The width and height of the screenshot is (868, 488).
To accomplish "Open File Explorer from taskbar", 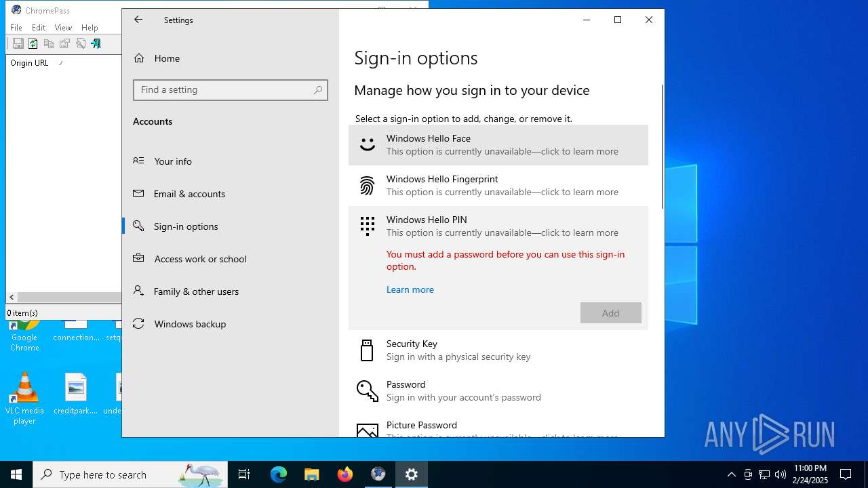I will [312, 474].
